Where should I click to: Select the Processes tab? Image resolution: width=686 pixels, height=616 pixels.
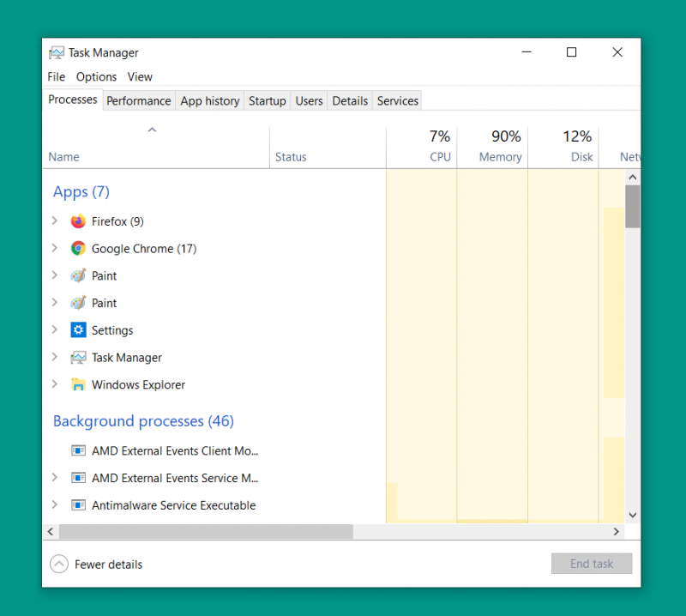tap(73, 100)
